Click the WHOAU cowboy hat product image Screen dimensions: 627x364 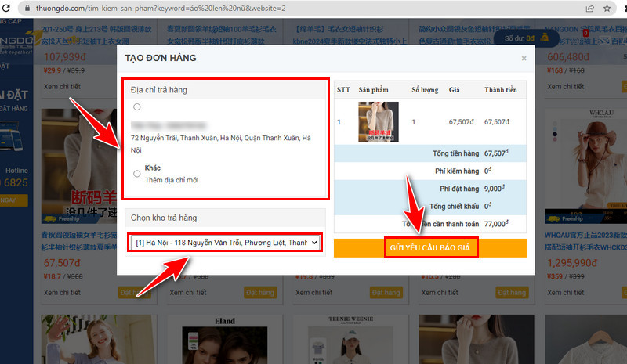pyautogui.click(x=585, y=166)
